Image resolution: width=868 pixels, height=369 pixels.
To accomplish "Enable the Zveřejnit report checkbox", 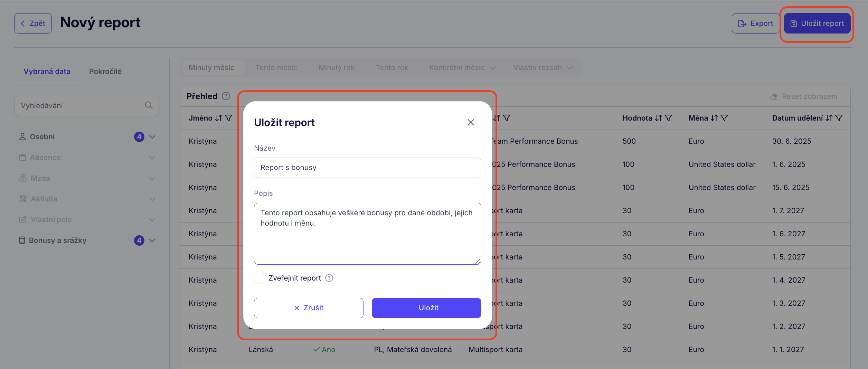I will click(259, 278).
